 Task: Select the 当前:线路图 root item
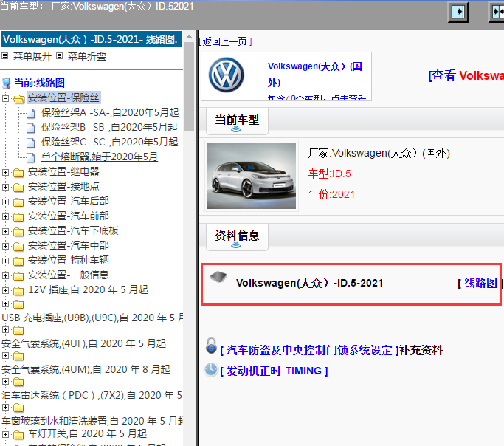tap(40, 83)
